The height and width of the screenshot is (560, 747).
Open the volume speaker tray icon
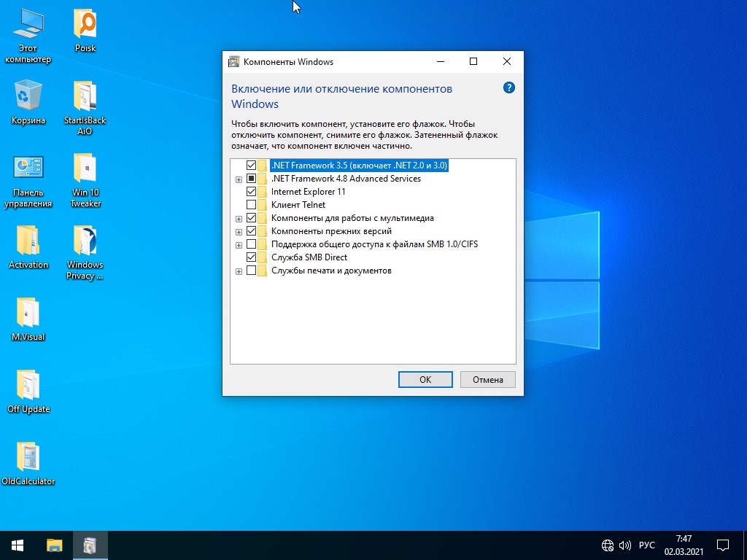pyautogui.click(x=624, y=545)
